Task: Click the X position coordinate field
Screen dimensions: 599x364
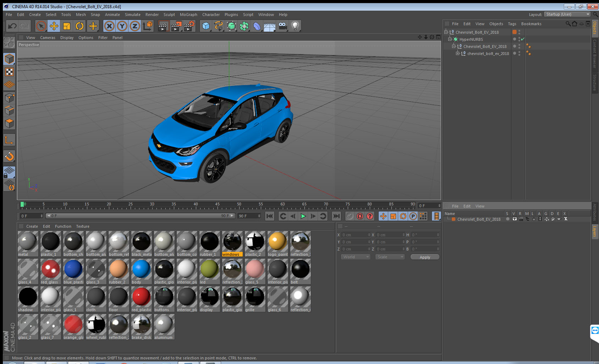Action: 356,235
